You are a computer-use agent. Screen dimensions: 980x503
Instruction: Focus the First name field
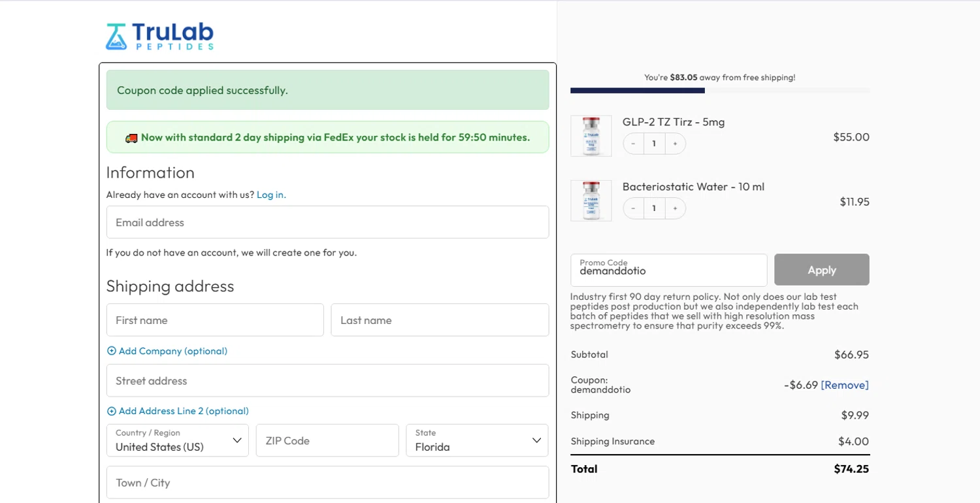(x=215, y=320)
